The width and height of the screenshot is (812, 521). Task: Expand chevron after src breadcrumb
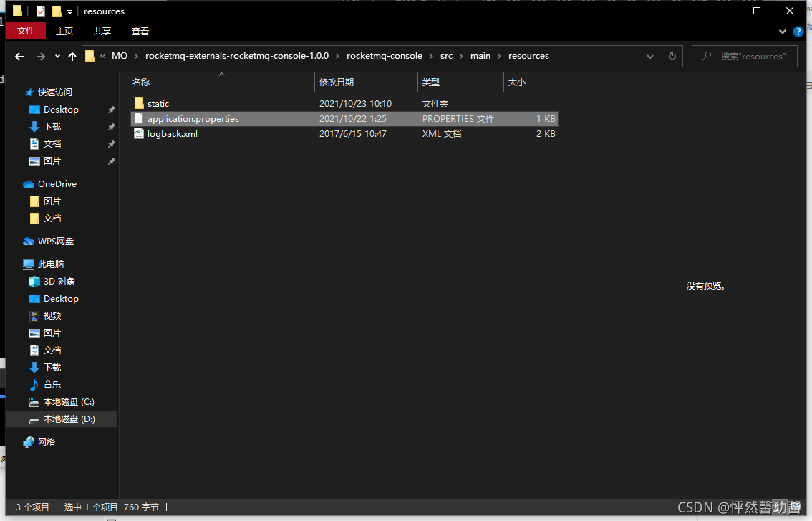click(461, 56)
